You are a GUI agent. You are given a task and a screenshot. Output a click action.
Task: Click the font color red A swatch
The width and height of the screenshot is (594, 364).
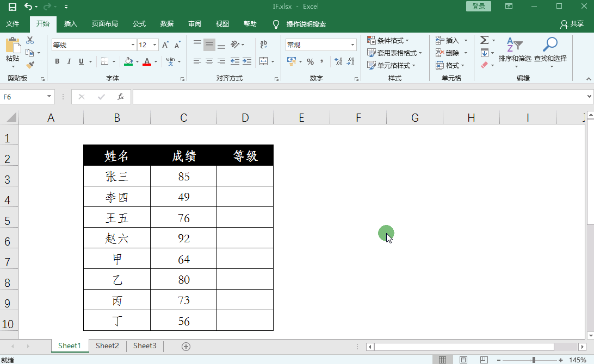coord(146,61)
